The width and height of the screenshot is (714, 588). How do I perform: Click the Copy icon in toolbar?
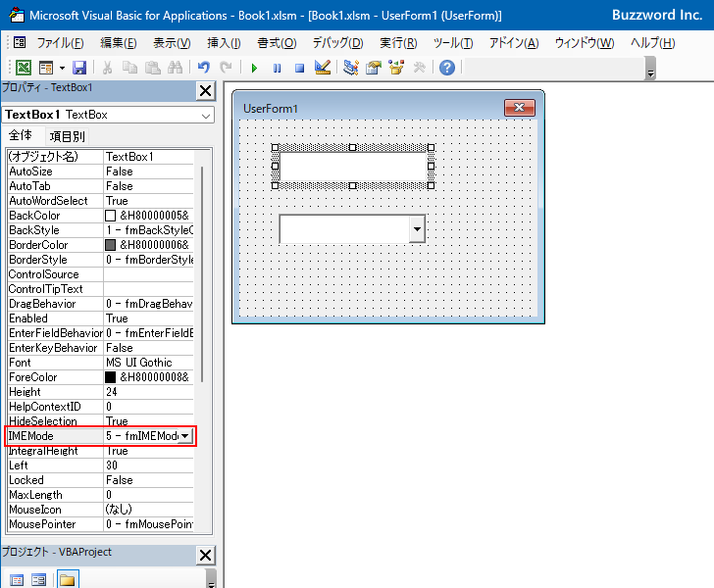click(129, 68)
